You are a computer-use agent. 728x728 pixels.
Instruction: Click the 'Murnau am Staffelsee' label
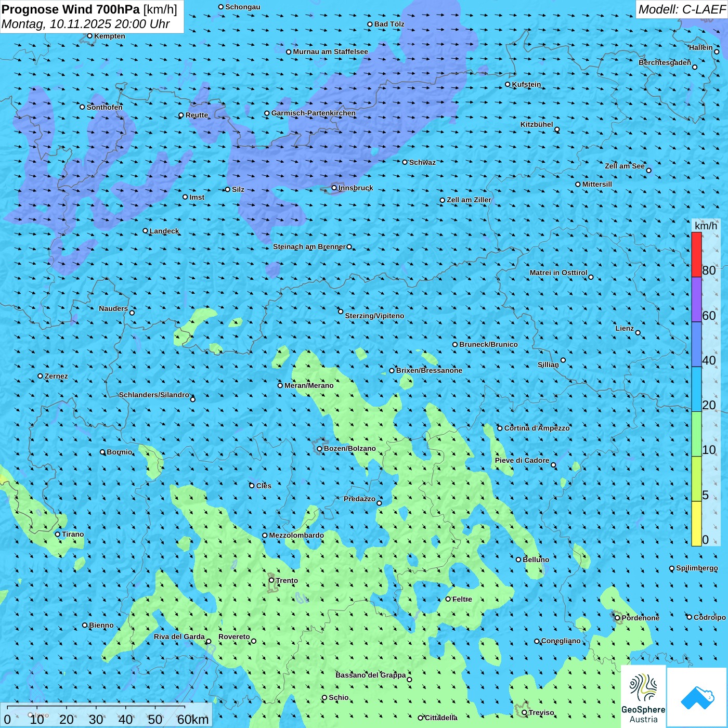(x=330, y=51)
